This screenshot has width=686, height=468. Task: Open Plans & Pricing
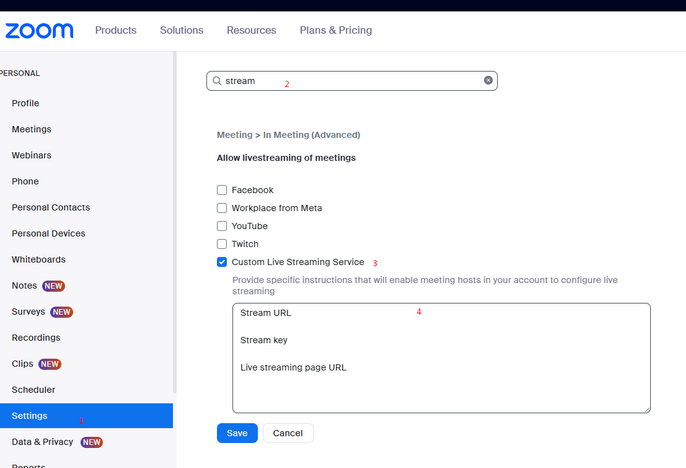click(336, 30)
